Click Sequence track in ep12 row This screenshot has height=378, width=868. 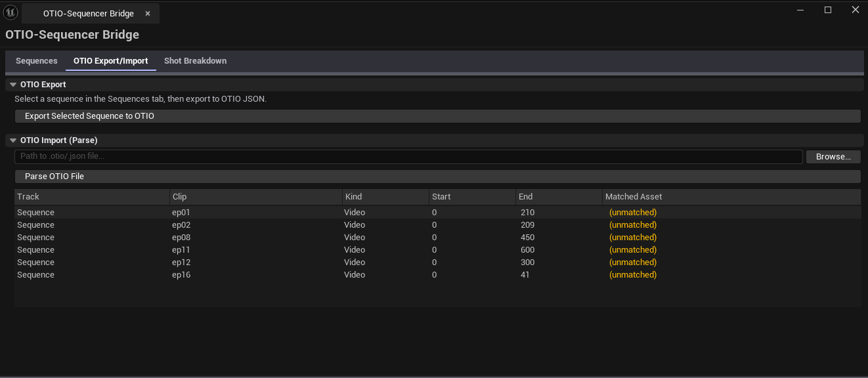35,262
